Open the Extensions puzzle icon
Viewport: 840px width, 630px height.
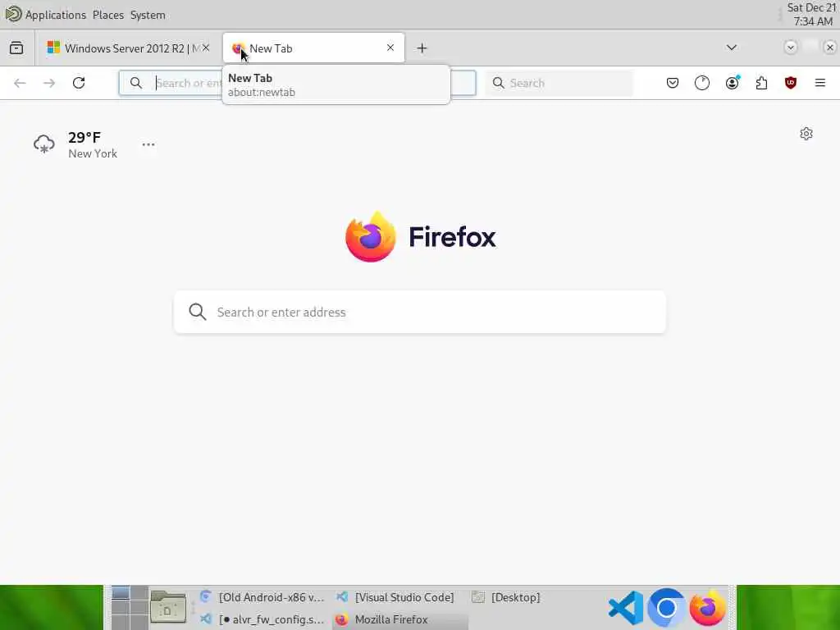[761, 83]
